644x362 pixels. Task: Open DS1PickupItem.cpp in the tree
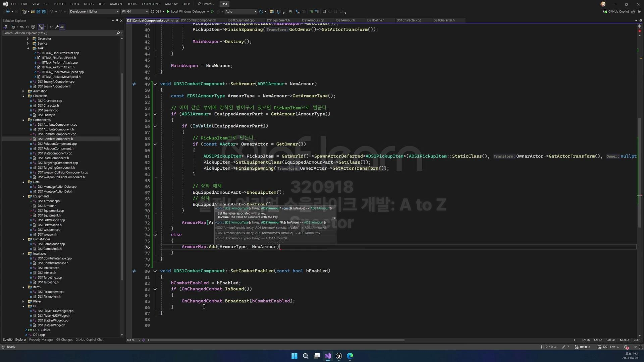pyautogui.click(x=51, y=292)
